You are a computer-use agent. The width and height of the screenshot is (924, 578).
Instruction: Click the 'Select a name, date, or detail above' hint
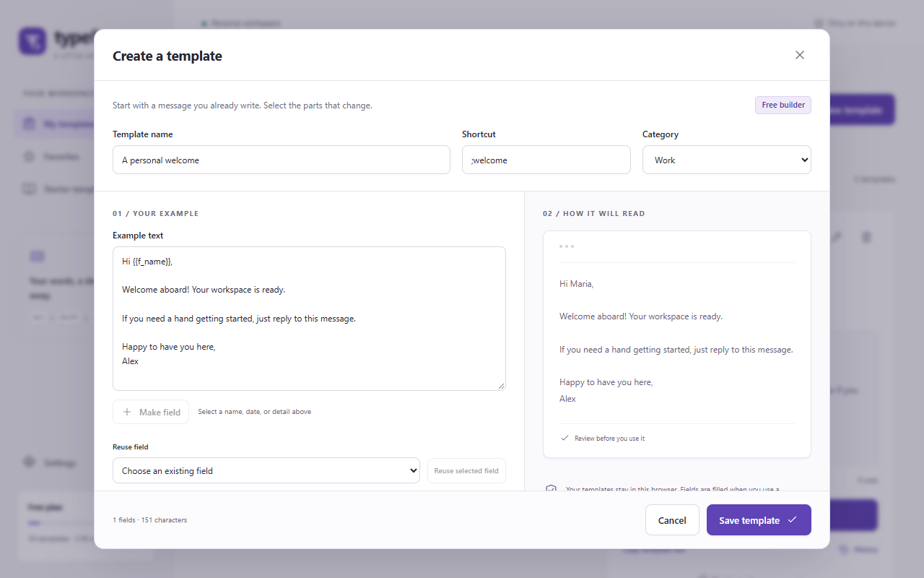(255, 412)
